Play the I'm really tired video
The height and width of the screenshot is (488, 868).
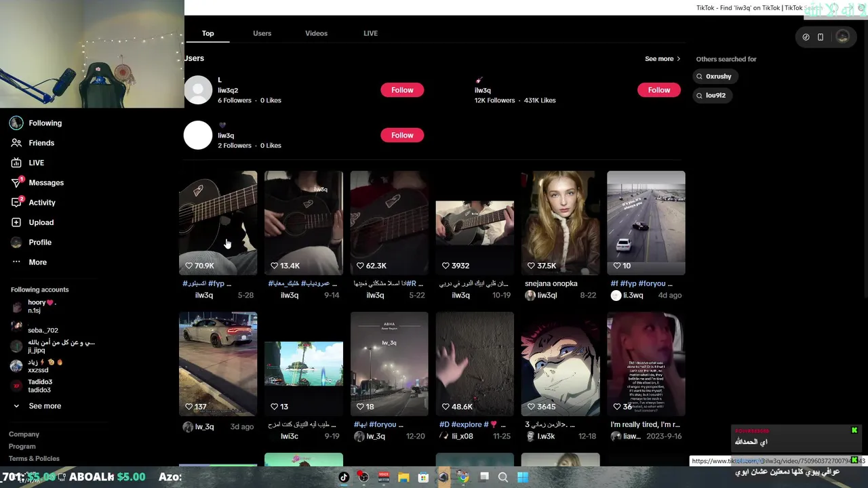[646, 364]
